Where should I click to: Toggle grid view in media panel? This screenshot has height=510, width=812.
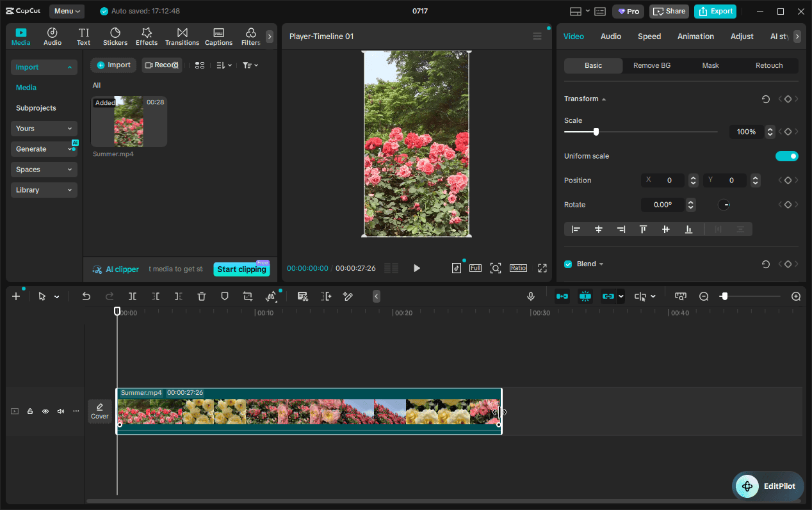(x=200, y=65)
